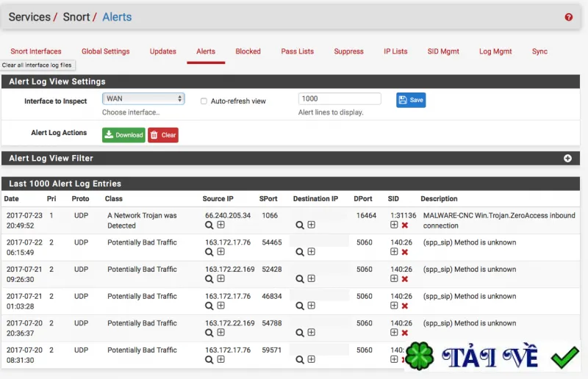Screen dimensions: 588x379
Task: Look up destination IP in 01:03:28 row
Action: (x=300, y=306)
